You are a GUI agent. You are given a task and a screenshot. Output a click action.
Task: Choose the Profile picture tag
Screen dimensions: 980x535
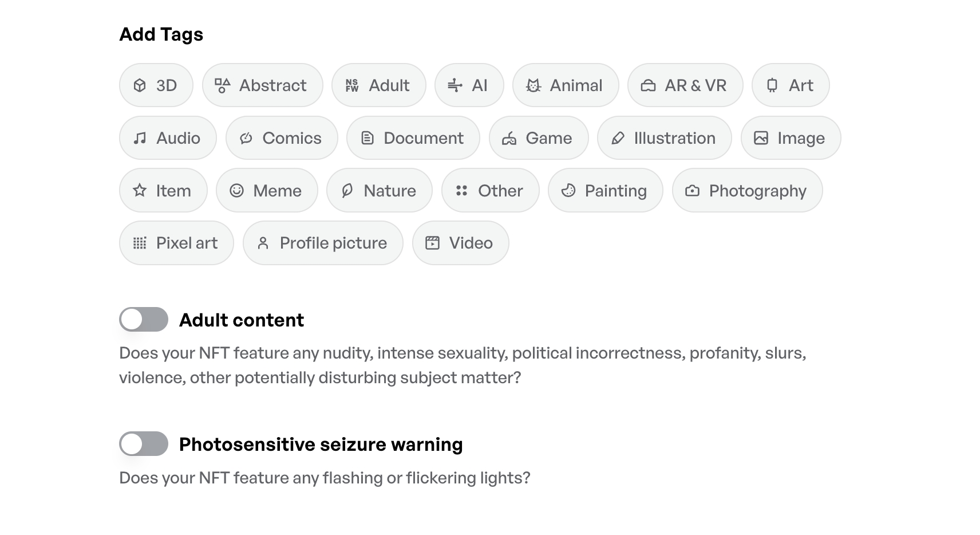click(323, 243)
